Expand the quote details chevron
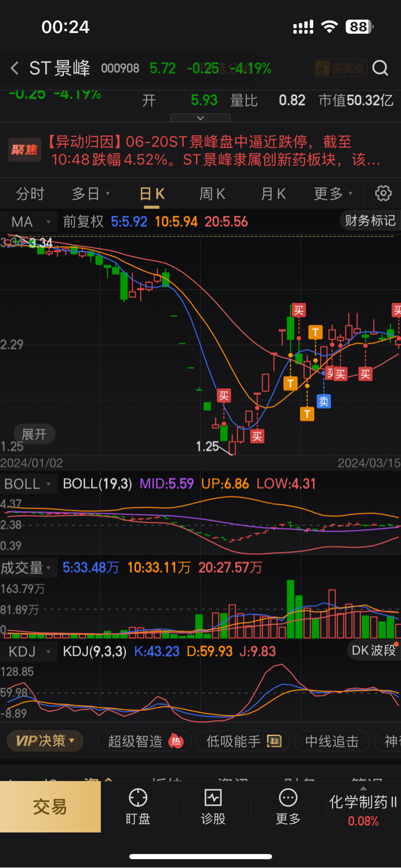This screenshot has height=868, width=401. click(200, 118)
